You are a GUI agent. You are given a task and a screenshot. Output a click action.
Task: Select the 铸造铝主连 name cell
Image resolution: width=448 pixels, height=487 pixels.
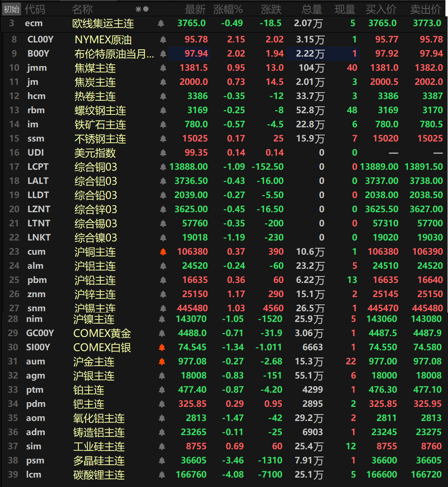pos(99,433)
